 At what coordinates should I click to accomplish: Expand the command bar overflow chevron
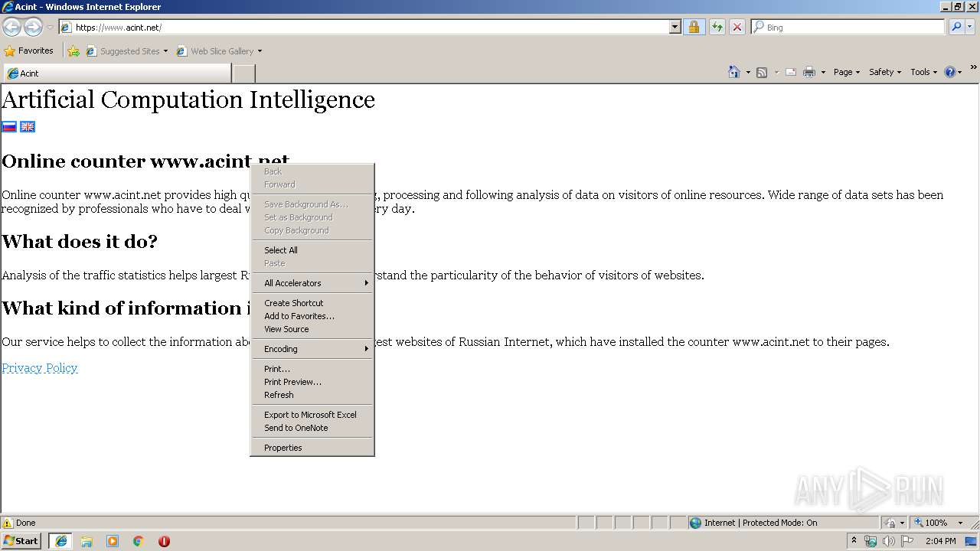click(973, 69)
